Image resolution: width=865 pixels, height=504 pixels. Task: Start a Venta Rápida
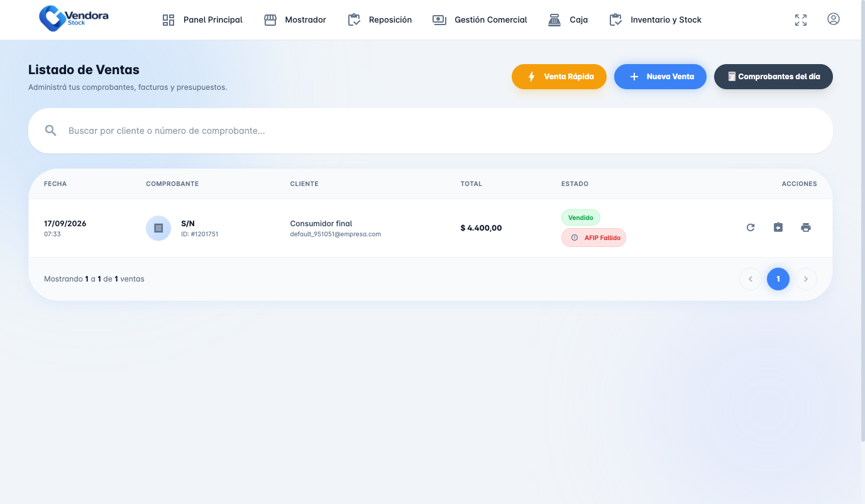click(559, 77)
